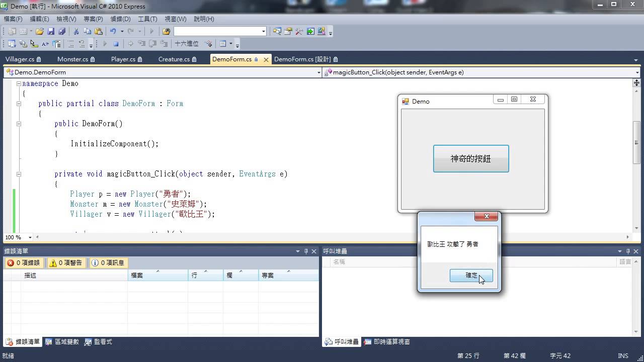This screenshot has height=362, width=644.
Task: Open the 編輯(E) menu
Action: [x=40, y=19]
